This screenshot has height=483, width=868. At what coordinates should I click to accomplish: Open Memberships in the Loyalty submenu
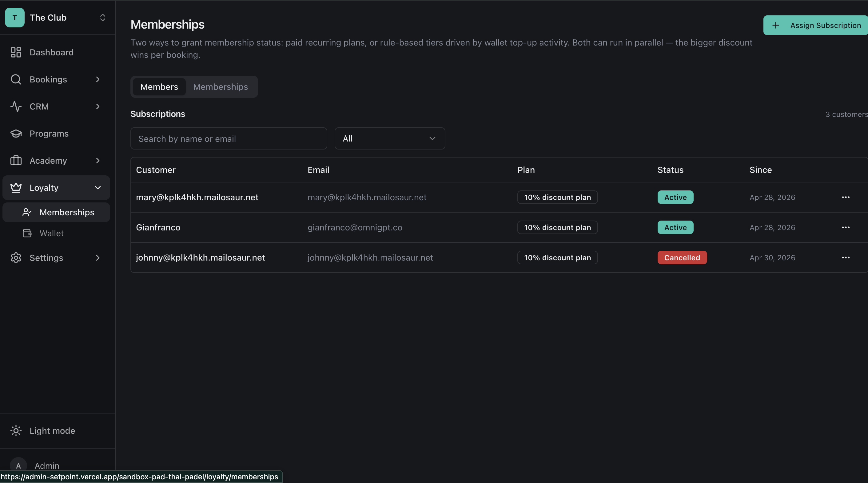pos(56,212)
